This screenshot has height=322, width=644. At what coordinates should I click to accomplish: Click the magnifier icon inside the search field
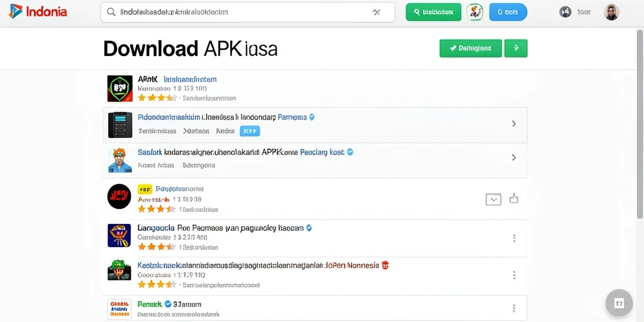(111, 13)
